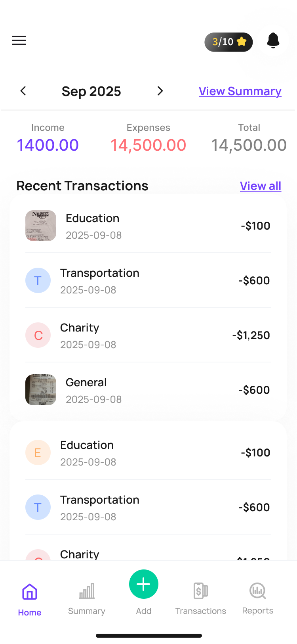The width and height of the screenshot is (297, 644).
Task: Open the General -$600 transaction
Action: (158, 390)
